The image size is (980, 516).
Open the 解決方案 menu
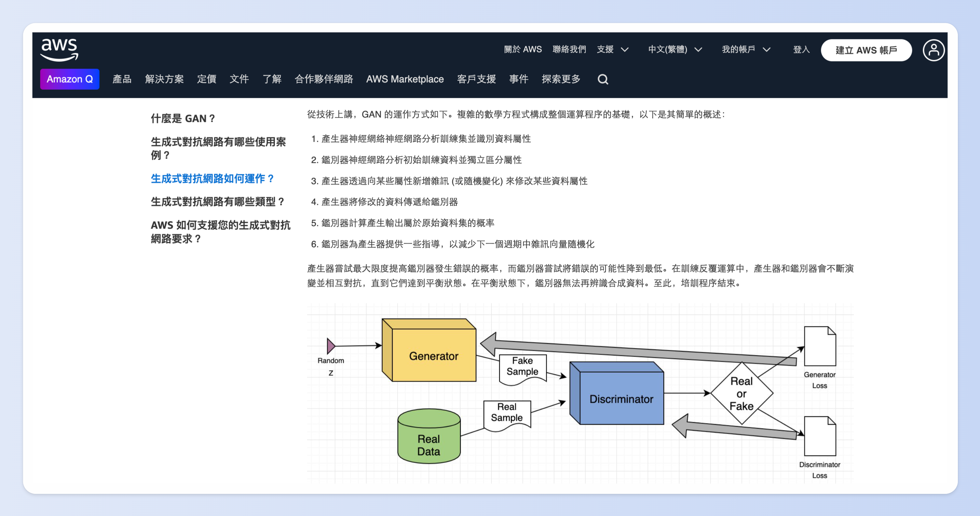tap(164, 79)
